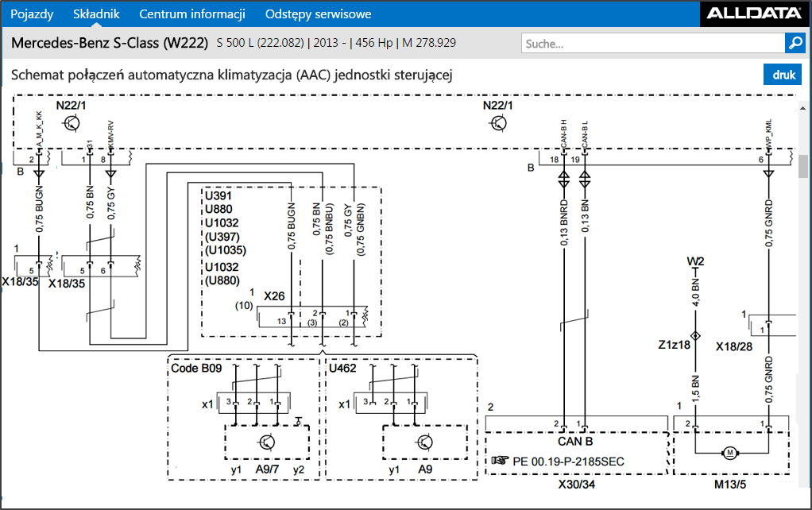The width and height of the screenshot is (812, 510).
Task: Open Centrum informacji menu
Action: (192, 14)
